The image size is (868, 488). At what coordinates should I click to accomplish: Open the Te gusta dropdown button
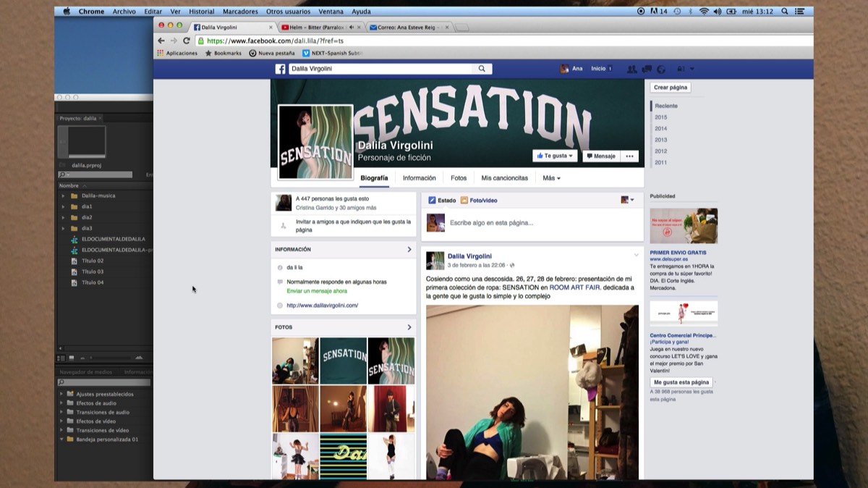pos(554,156)
